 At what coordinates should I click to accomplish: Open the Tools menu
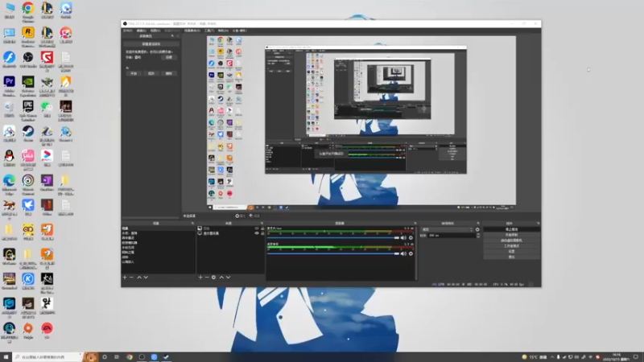click(x=209, y=31)
